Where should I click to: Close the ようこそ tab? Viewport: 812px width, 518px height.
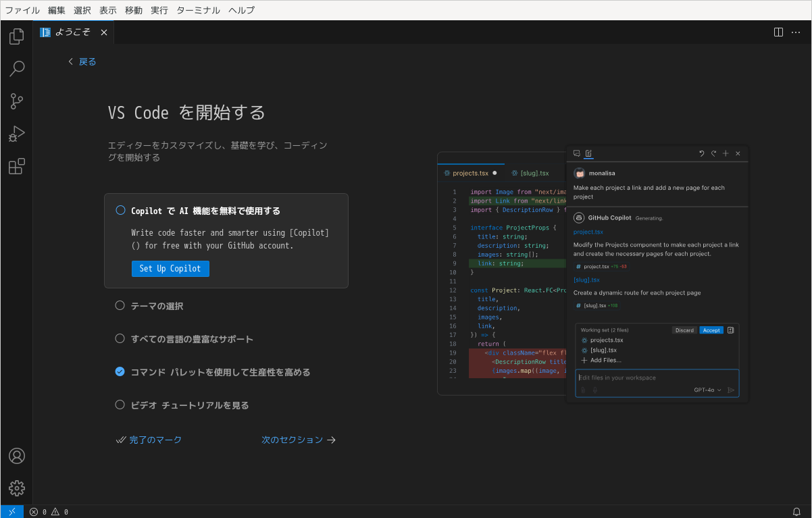click(104, 32)
